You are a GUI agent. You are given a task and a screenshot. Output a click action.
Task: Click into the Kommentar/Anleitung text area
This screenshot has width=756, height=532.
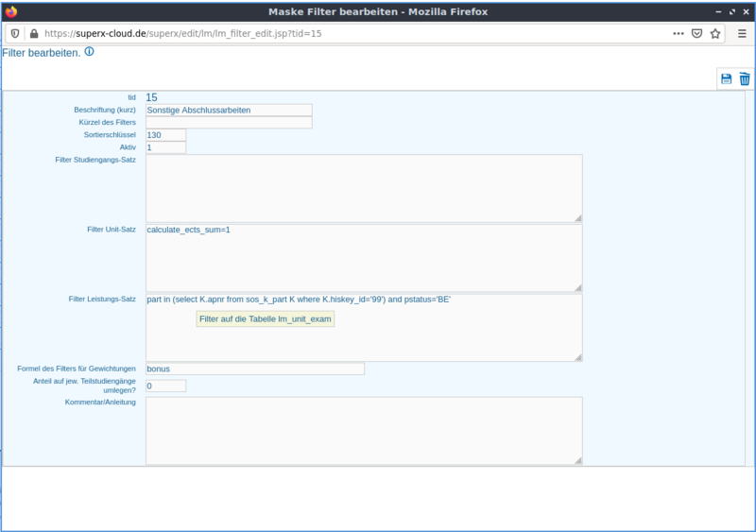(364, 431)
